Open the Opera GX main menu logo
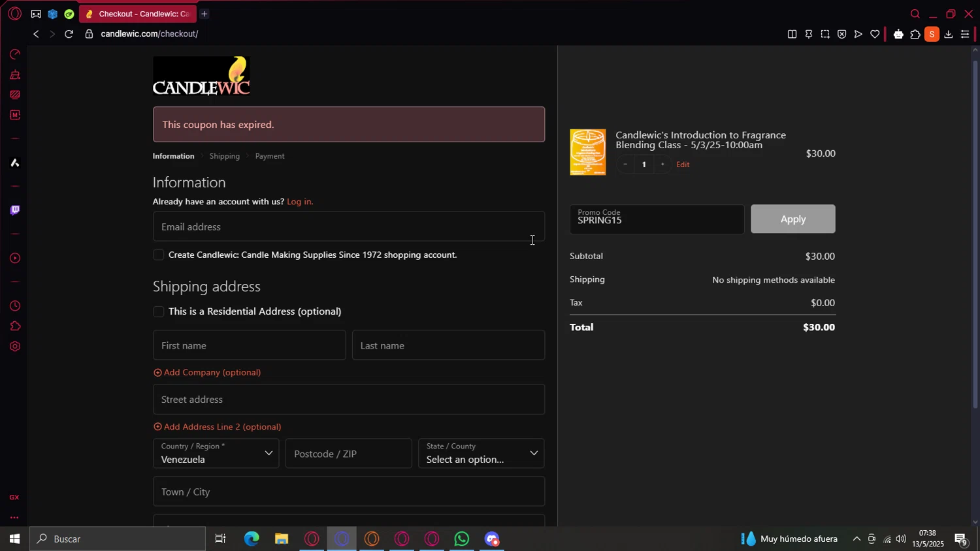The width and height of the screenshot is (980, 551). (14, 14)
